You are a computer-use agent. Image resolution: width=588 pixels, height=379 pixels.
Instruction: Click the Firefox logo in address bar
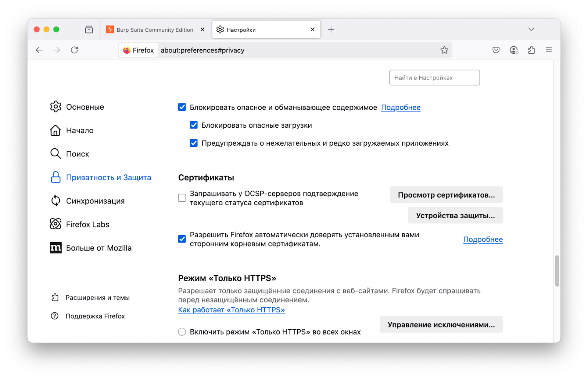[x=127, y=50]
